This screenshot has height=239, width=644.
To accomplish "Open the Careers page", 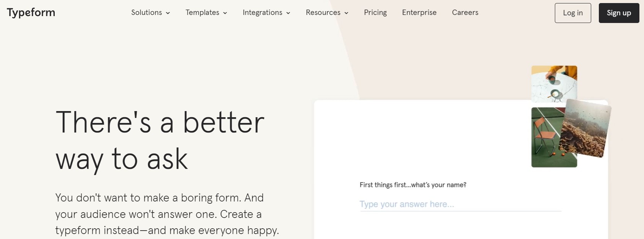I will click(465, 12).
